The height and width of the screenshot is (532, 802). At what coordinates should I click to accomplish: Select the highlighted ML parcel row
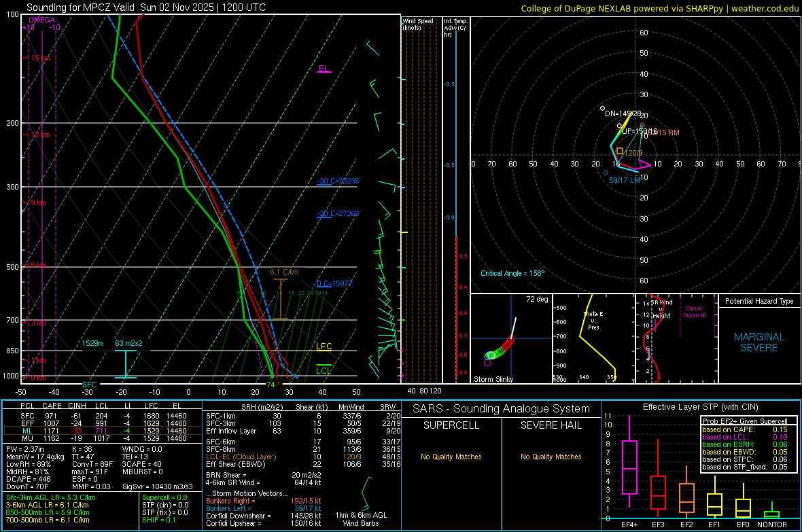click(103, 431)
